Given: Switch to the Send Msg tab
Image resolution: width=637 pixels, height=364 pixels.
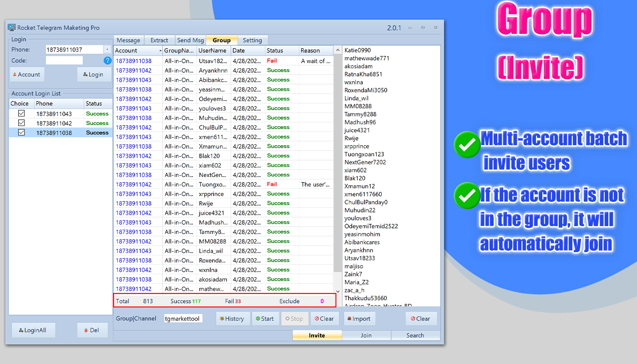Looking at the screenshot, I should [191, 40].
